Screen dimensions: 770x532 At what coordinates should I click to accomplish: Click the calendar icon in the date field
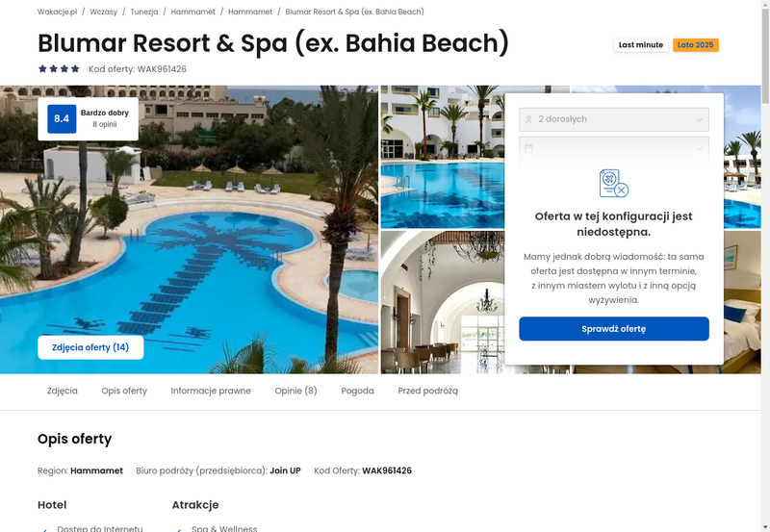pyautogui.click(x=528, y=148)
